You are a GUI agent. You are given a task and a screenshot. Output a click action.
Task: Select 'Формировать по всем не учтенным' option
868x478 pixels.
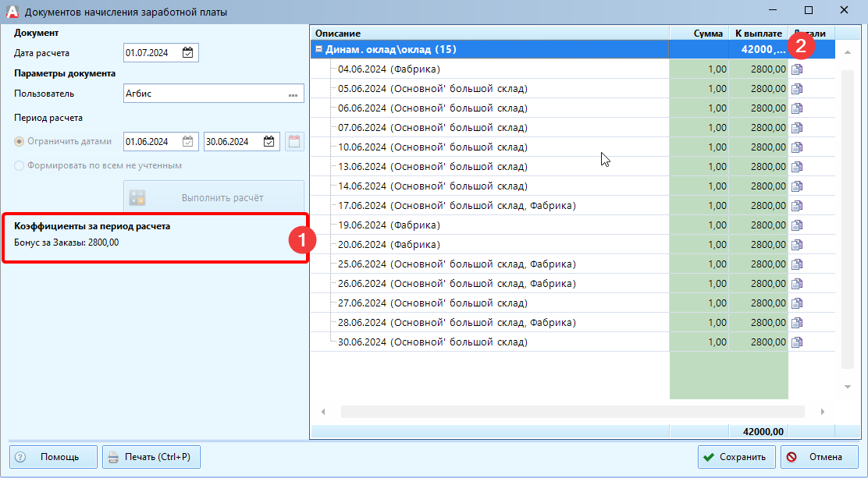pyautogui.click(x=20, y=165)
